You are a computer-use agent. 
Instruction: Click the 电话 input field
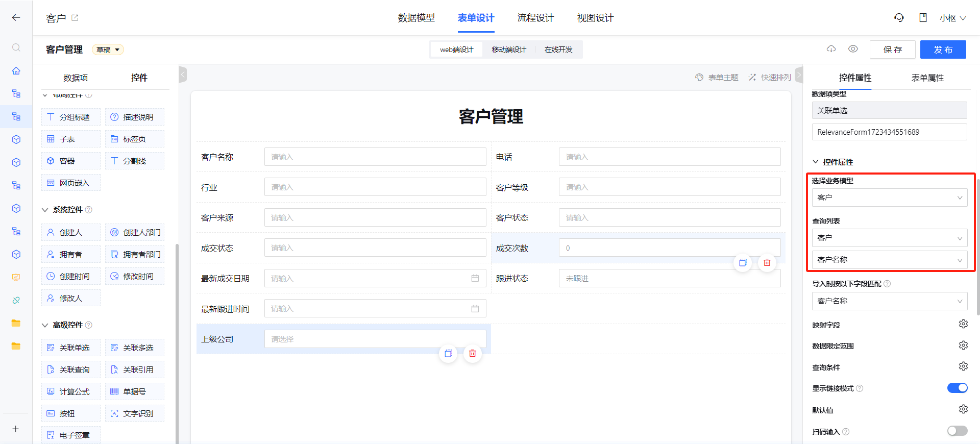click(x=670, y=157)
